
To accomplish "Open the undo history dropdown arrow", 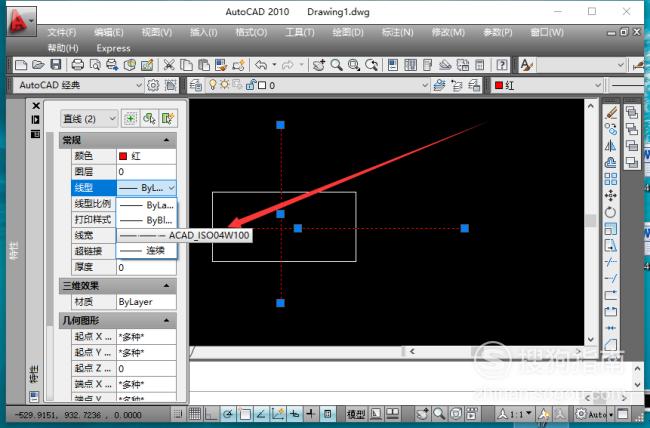I will [274, 65].
